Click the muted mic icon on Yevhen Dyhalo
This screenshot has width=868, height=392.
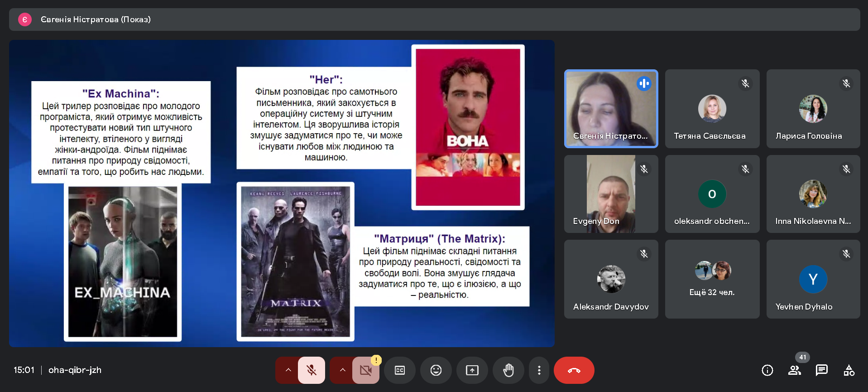846,254
